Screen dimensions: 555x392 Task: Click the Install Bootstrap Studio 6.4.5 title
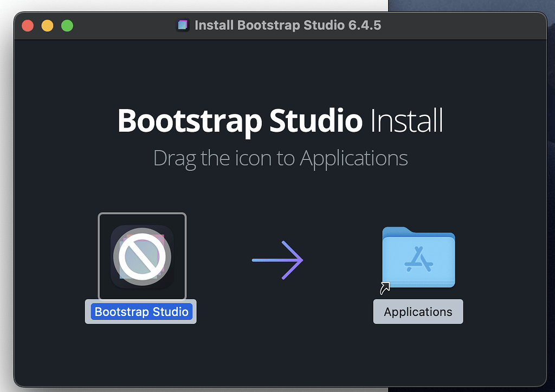tap(288, 25)
